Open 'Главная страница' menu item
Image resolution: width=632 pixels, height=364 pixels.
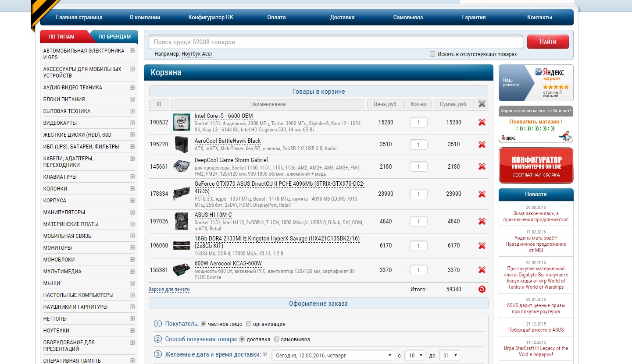click(x=79, y=18)
